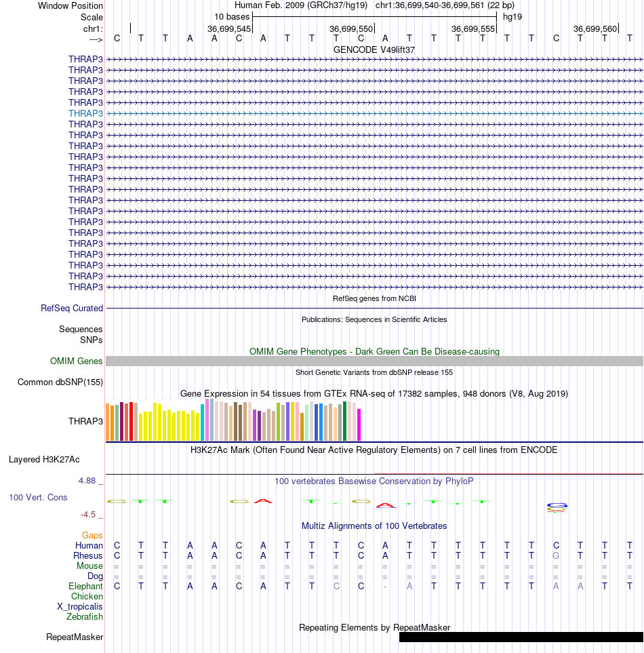Click the gray G base in Rhesus row
The width and height of the screenshot is (644, 653).
tap(556, 555)
